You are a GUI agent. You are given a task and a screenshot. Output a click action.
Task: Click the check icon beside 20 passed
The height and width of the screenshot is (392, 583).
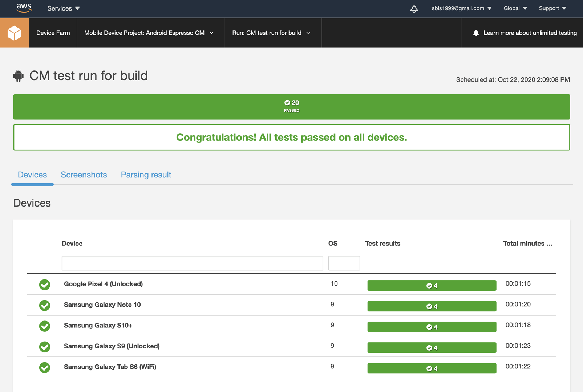[287, 103]
